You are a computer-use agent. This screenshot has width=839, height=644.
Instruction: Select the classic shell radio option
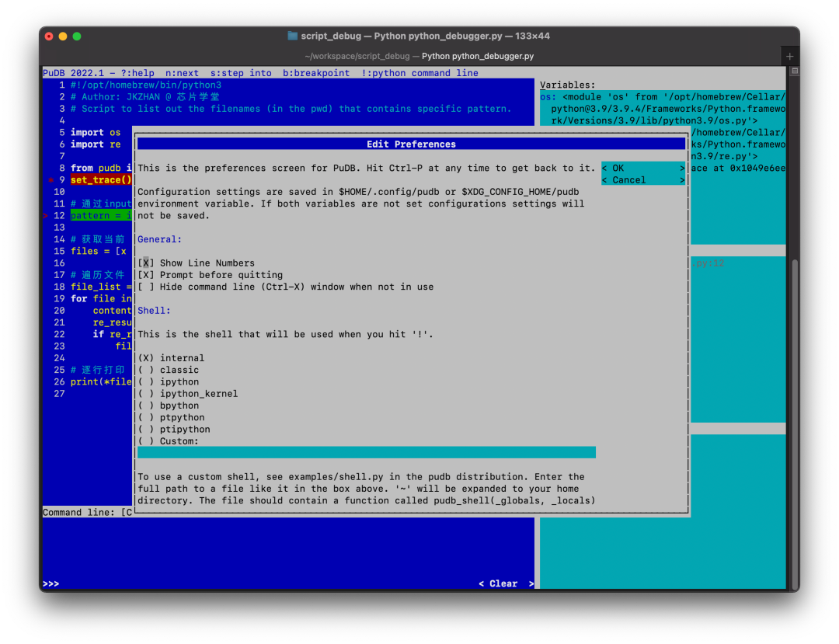point(145,370)
